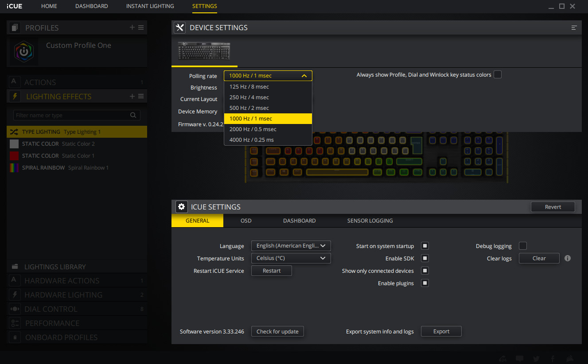This screenshot has width=588, height=364.
Task: Select 125 Hz / 8 msec polling rate
Action: [268, 87]
